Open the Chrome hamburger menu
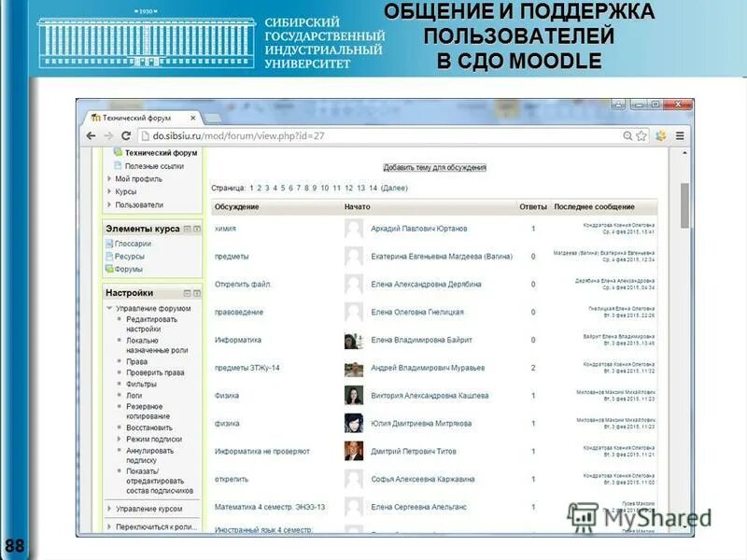The image size is (747, 560). (680, 135)
